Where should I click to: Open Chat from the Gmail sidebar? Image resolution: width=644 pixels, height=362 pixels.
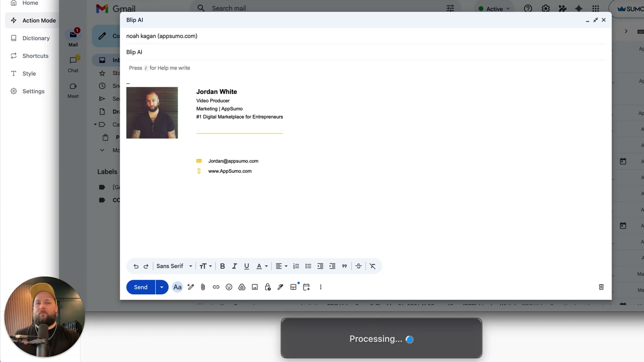click(73, 63)
